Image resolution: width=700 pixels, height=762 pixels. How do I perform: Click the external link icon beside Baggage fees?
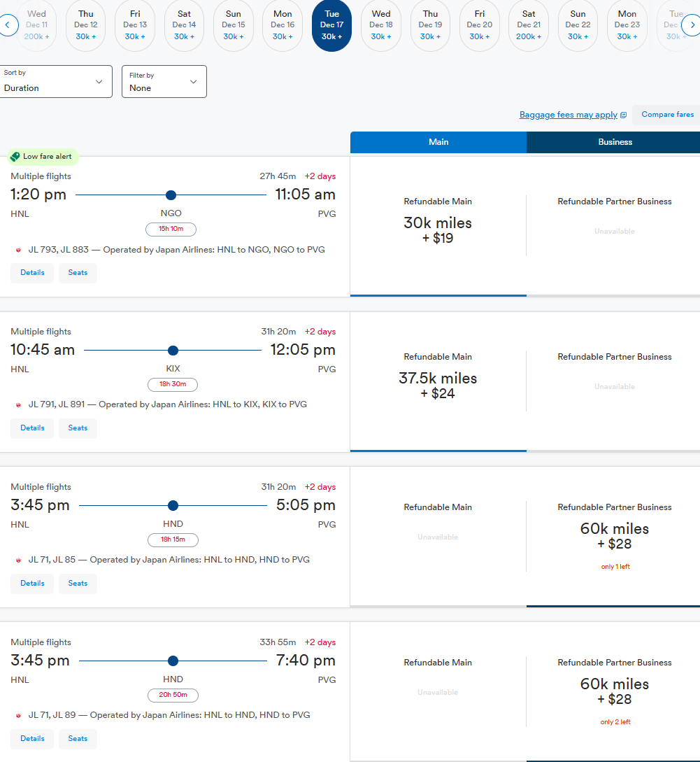624,115
